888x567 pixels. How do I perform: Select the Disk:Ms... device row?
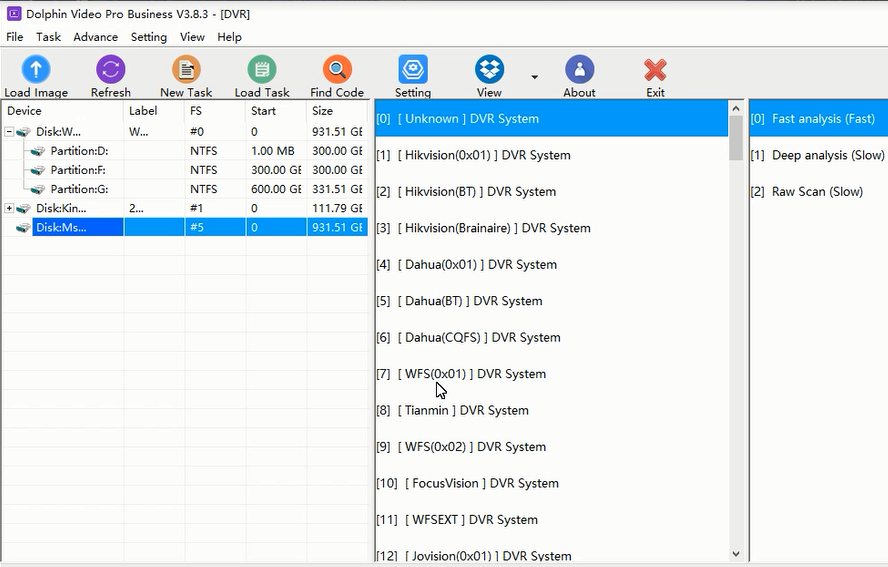click(x=185, y=228)
